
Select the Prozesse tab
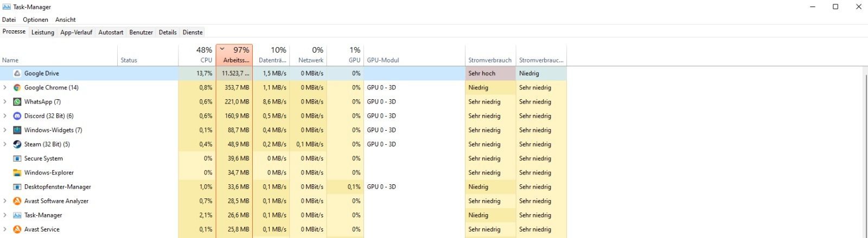[x=14, y=31]
